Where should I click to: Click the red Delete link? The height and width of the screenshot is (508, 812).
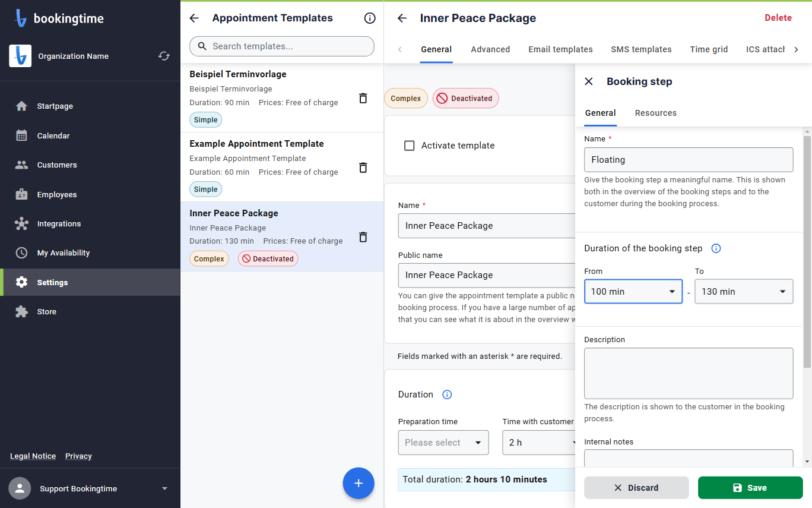pyautogui.click(x=778, y=18)
